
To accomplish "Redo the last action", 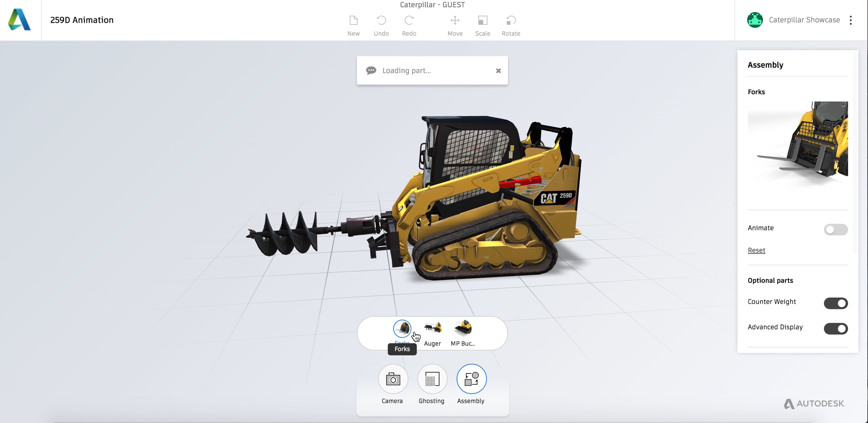I will point(409,25).
